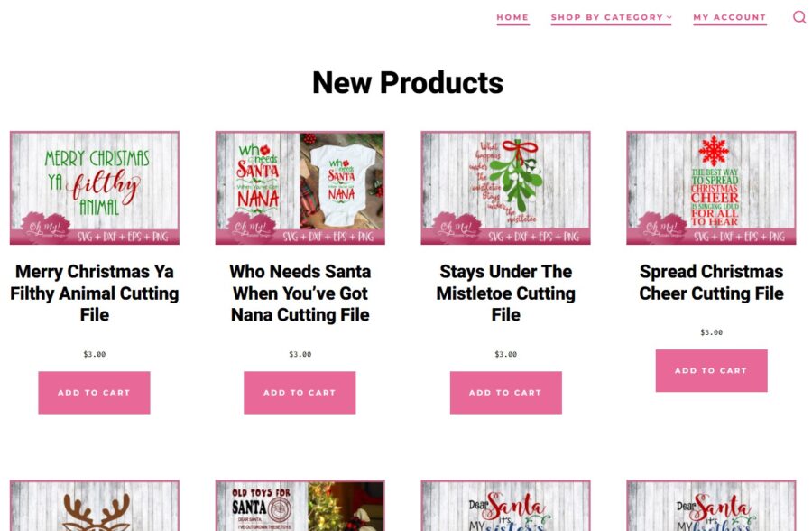The image size is (812, 531).
Task: Open the Dear Santa sister product thumbnail
Action: point(505,505)
